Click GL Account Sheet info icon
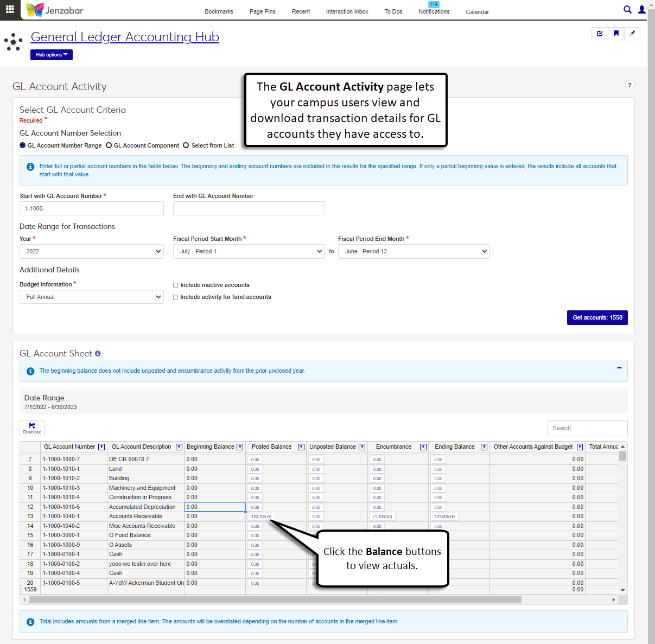 coord(98,354)
